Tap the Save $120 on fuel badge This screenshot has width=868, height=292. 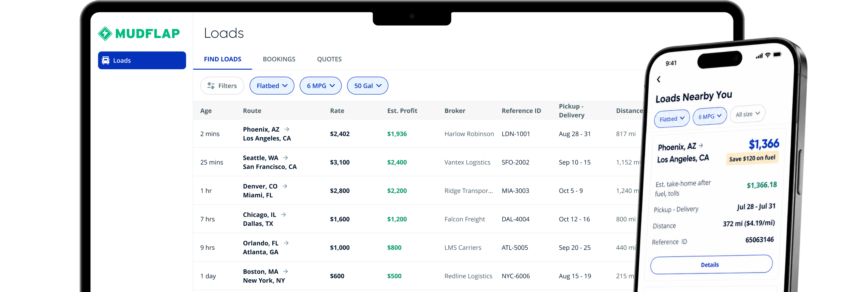752,158
